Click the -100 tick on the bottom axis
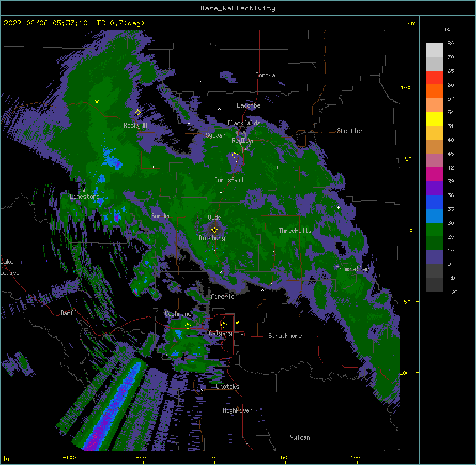The height and width of the screenshot is (465, 476). pyautogui.click(x=69, y=457)
